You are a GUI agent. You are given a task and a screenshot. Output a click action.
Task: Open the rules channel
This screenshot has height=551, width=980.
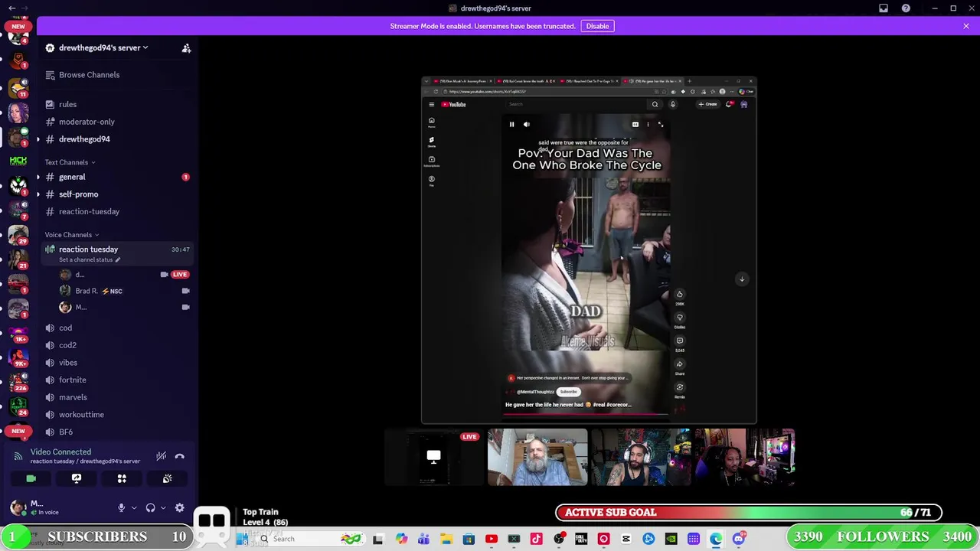pyautogui.click(x=116, y=104)
